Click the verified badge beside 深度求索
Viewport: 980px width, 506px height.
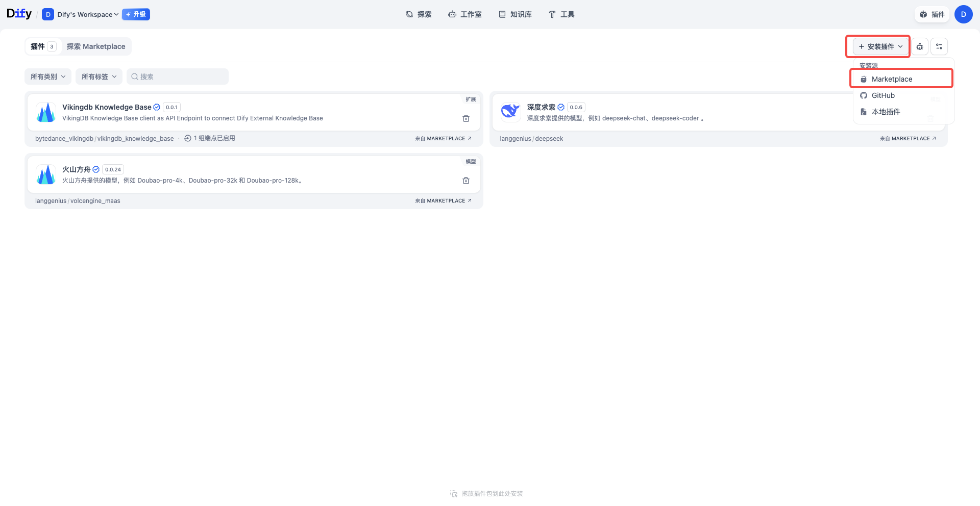coord(561,107)
